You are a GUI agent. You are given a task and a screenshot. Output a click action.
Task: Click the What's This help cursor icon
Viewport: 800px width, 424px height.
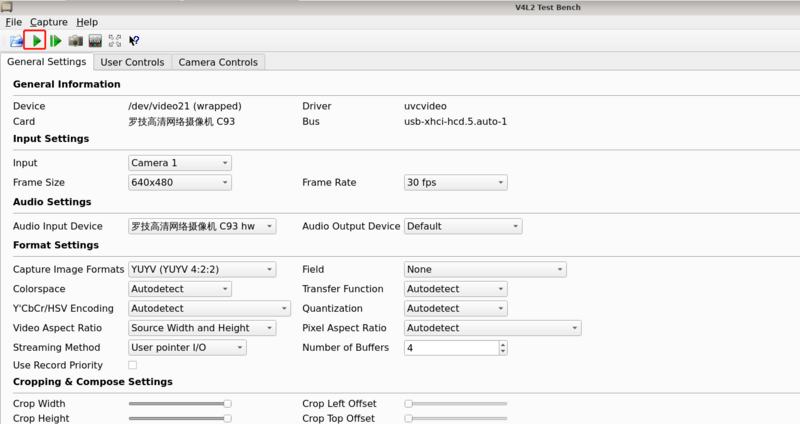[x=134, y=41]
